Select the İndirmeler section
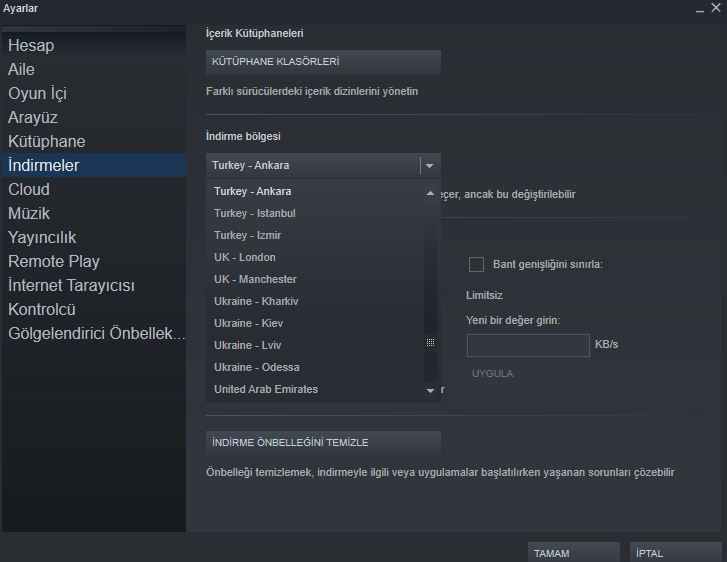 94,166
